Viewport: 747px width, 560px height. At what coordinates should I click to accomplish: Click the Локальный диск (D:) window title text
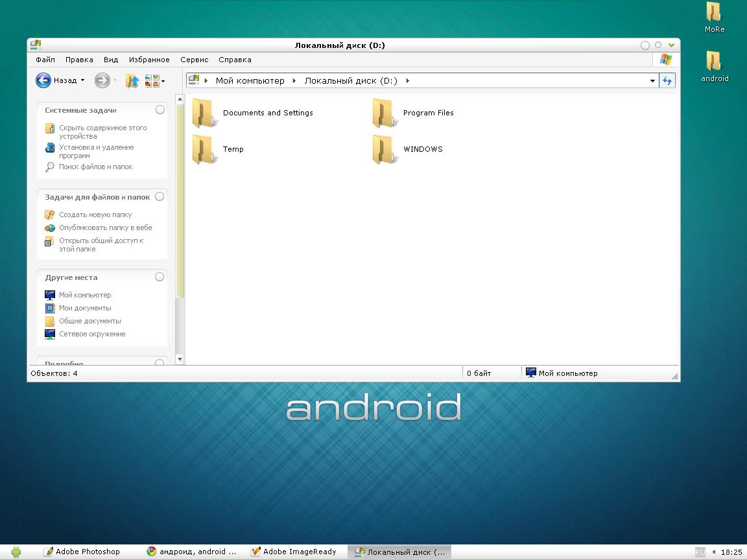pos(340,45)
